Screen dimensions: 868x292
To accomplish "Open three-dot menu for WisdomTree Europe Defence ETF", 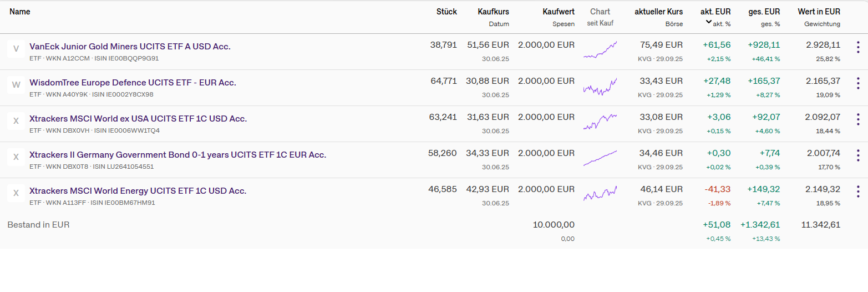I will point(858,84).
